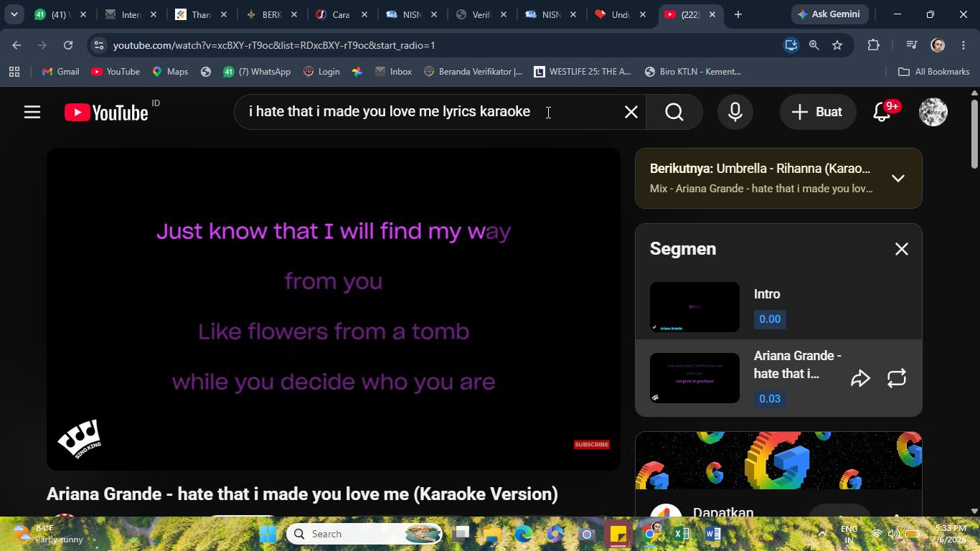Start voice search with the microphone icon
Viewport: 980px width, 551px height.
tap(735, 112)
